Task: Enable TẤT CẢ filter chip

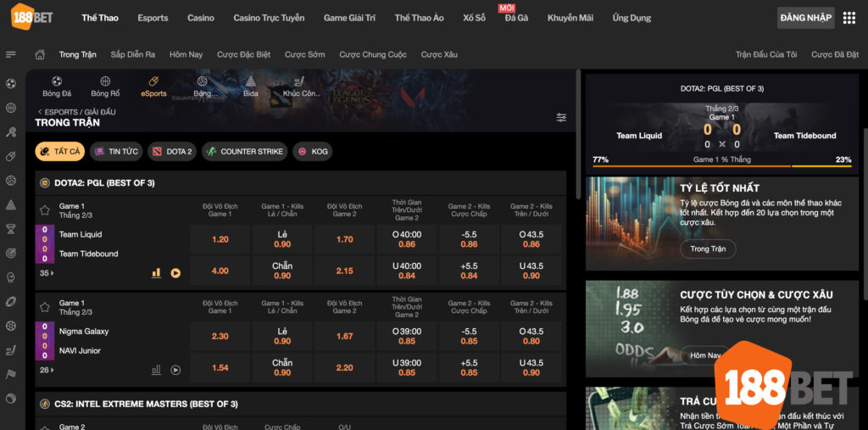Action: coord(60,151)
